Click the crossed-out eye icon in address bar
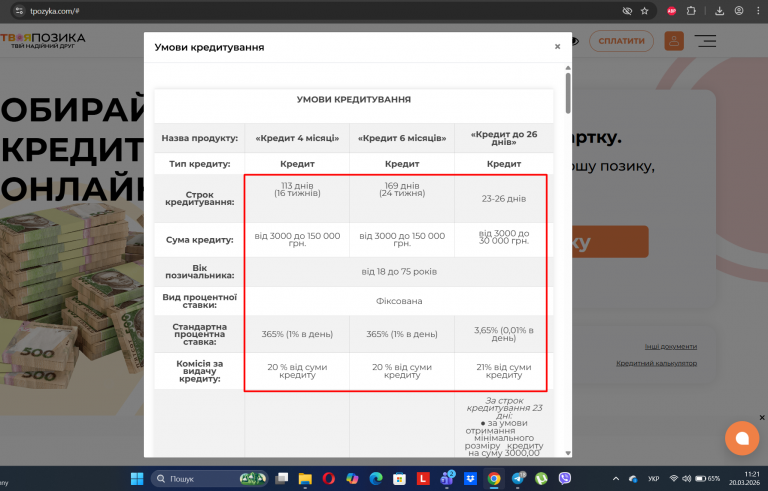768x491 pixels. tap(627, 11)
